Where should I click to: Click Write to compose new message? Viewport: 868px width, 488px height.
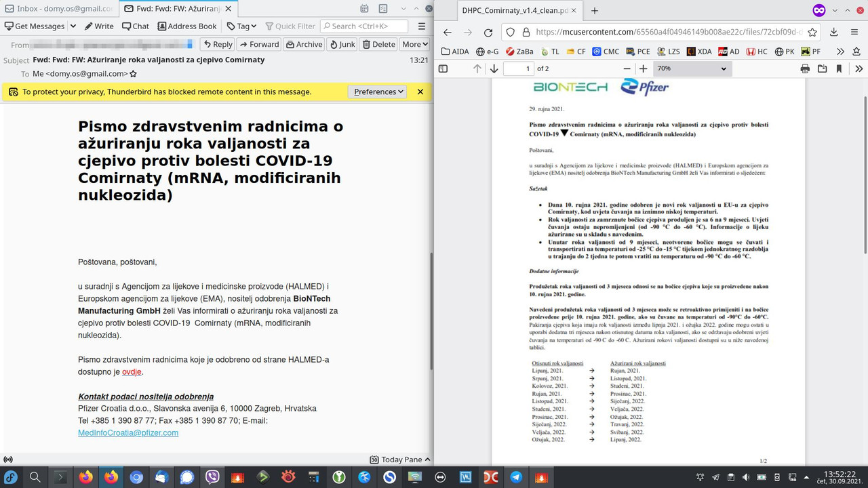click(x=99, y=26)
